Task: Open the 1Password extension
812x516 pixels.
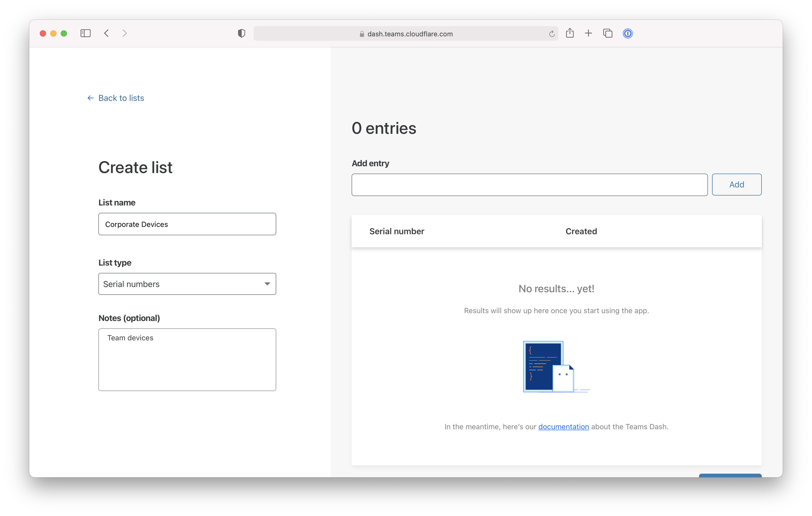Action: tap(628, 33)
